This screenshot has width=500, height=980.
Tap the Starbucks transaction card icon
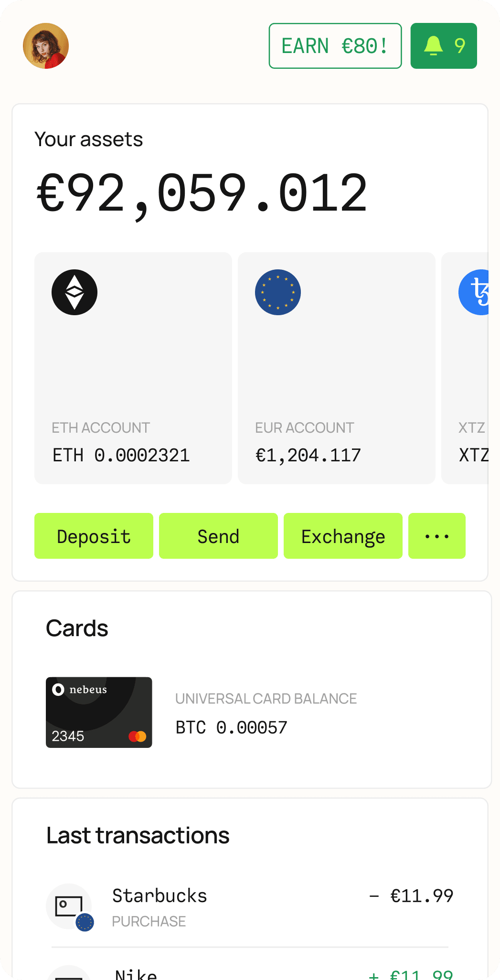coord(69,906)
